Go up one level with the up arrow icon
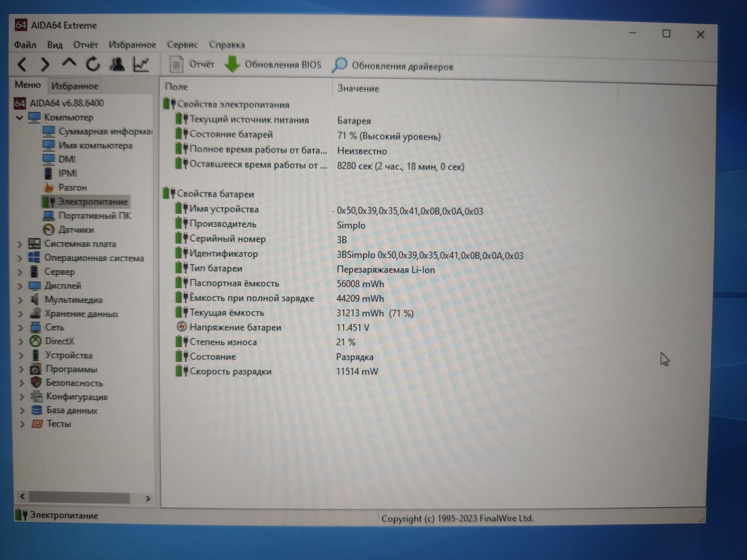The height and width of the screenshot is (560, 747). click(69, 63)
